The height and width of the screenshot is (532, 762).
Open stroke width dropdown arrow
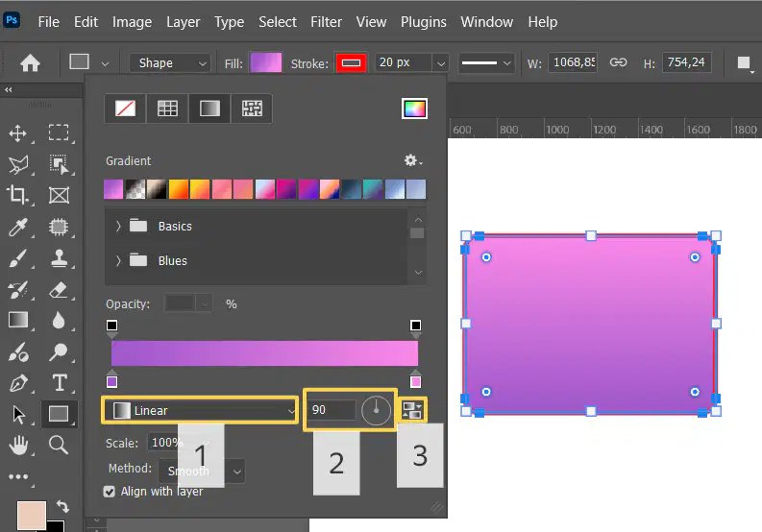[441, 63]
